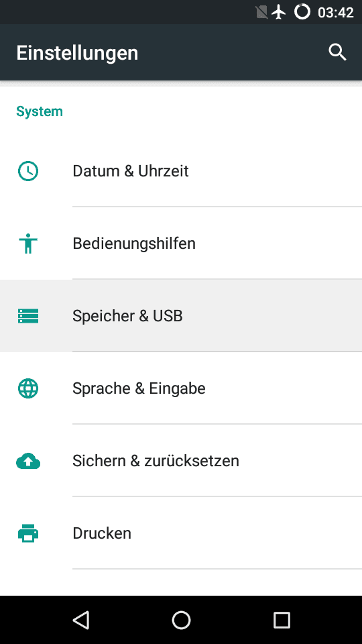Viewport: 362px width, 644px height.
Task: Tap the Android home circle button
Action: pyautogui.click(x=181, y=620)
